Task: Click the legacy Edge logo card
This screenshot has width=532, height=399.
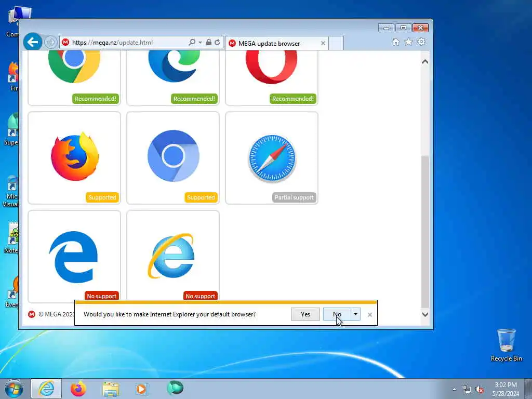Action: 74,257
